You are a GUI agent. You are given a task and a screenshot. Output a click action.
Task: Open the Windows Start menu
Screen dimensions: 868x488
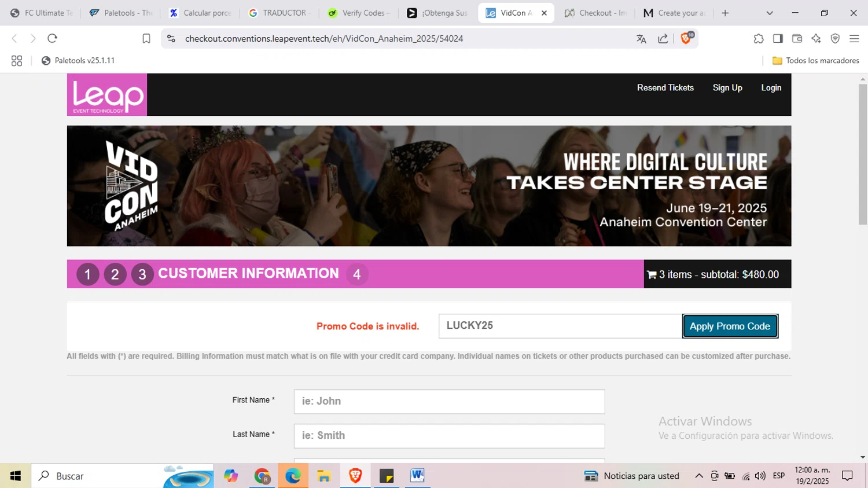(x=16, y=476)
